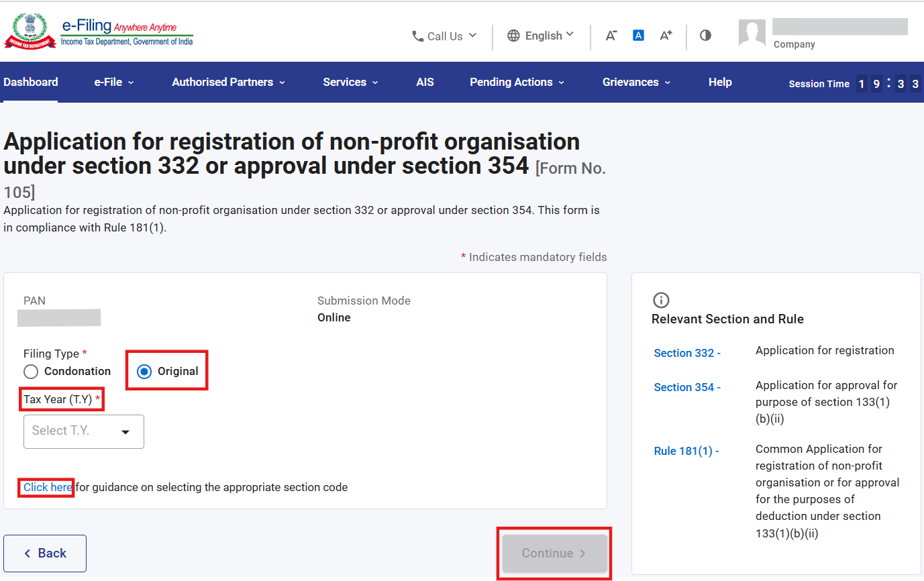Click info icon above Relevant Section and Rule
Viewport: 924px width, 581px height.
click(x=661, y=300)
